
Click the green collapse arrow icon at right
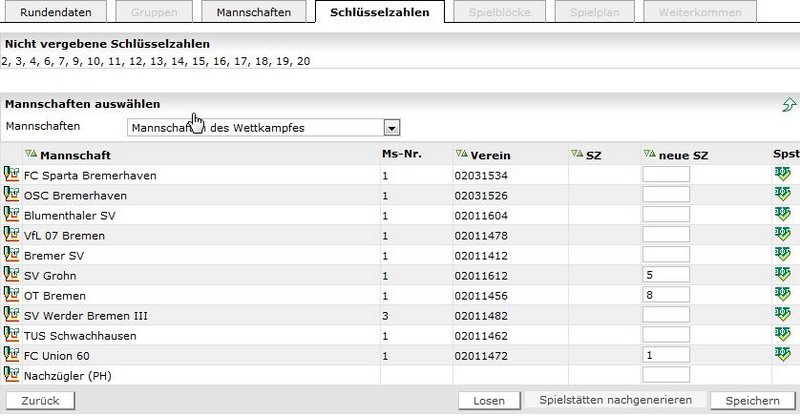(x=788, y=105)
